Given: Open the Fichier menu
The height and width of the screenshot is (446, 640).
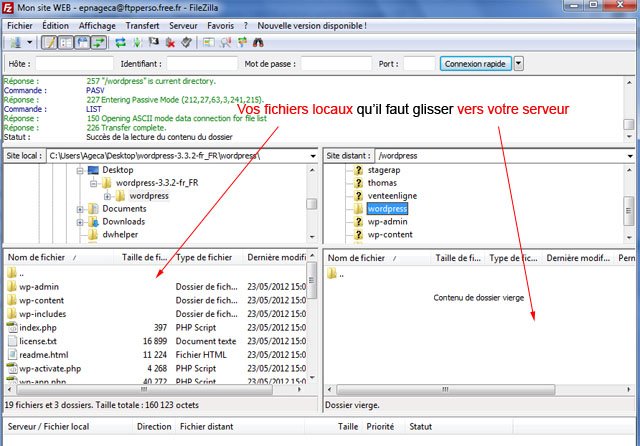Looking at the screenshot, I should (x=20, y=26).
